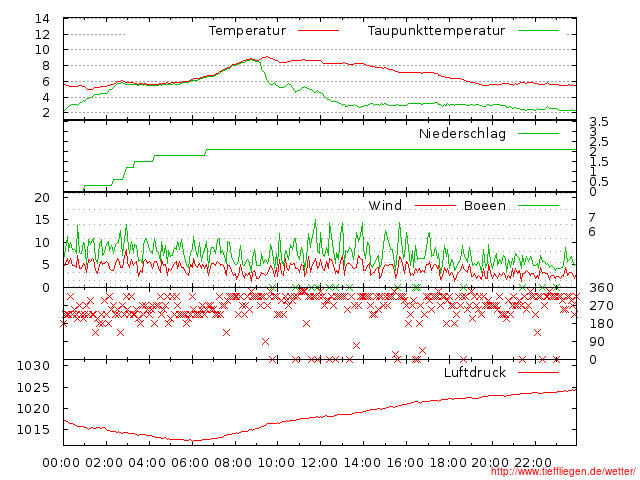Viewport: 640px width, 480px height.
Task: Click the 7 Beaufort axis value
Action: point(592,218)
